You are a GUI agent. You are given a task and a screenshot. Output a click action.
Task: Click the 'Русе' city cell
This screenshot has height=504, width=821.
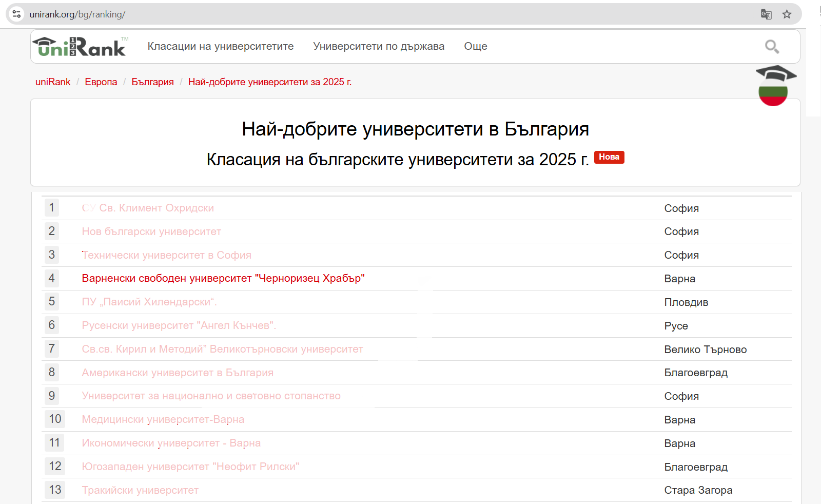[x=676, y=326]
